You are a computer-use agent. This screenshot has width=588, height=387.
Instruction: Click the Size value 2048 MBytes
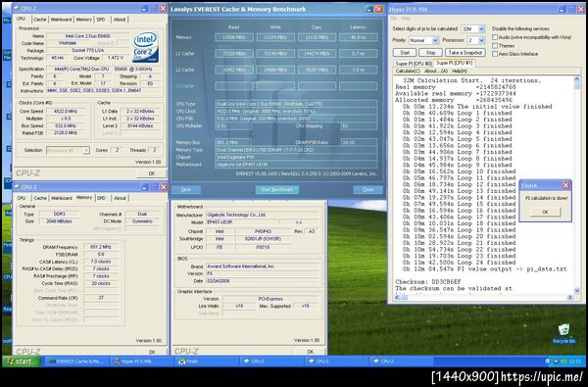pos(59,221)
